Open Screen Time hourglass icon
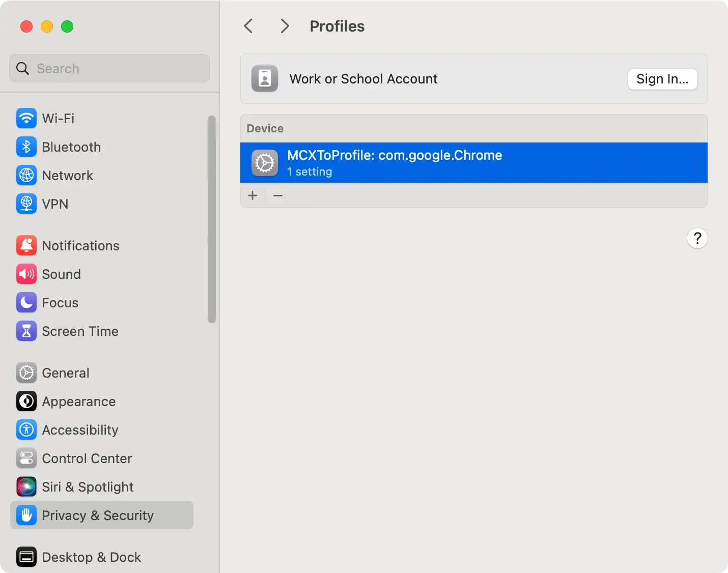Screen dimensions: 728x573 coord(26,331)
